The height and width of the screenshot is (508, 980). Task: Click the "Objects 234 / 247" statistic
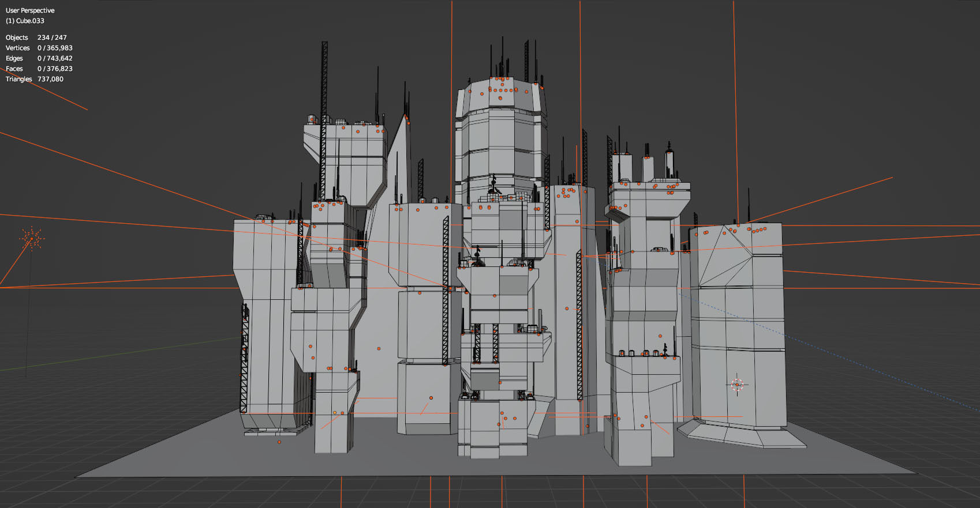pyautogui.click(x=36, y=37)
